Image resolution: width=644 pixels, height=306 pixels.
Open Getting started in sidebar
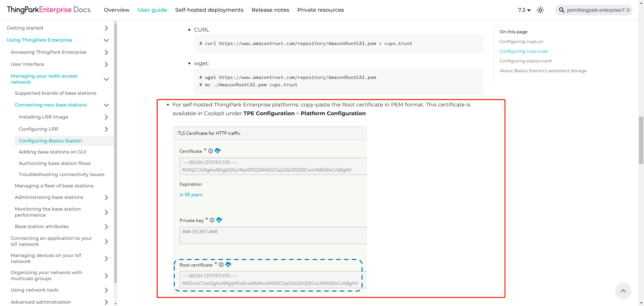[25, 28]
